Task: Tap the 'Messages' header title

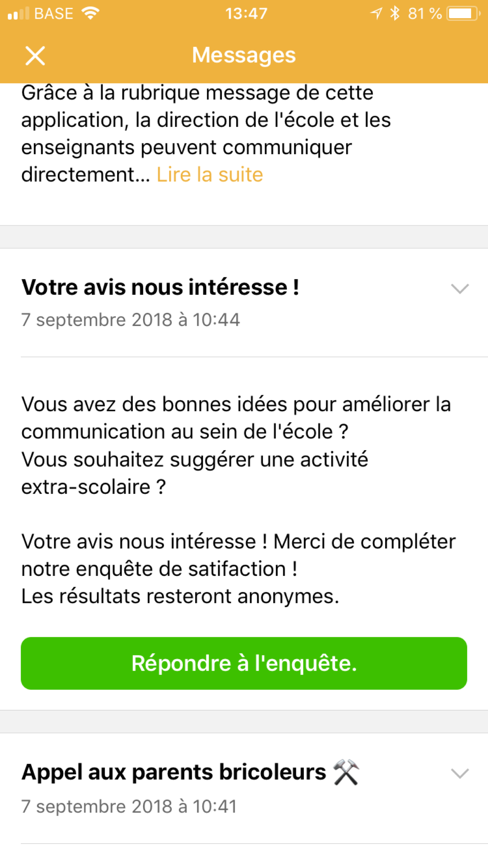Action: pyautogui.click(x=244, y=55)
